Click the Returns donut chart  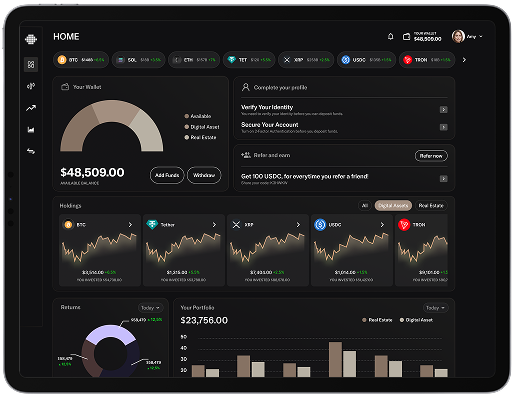pos(111,352)
